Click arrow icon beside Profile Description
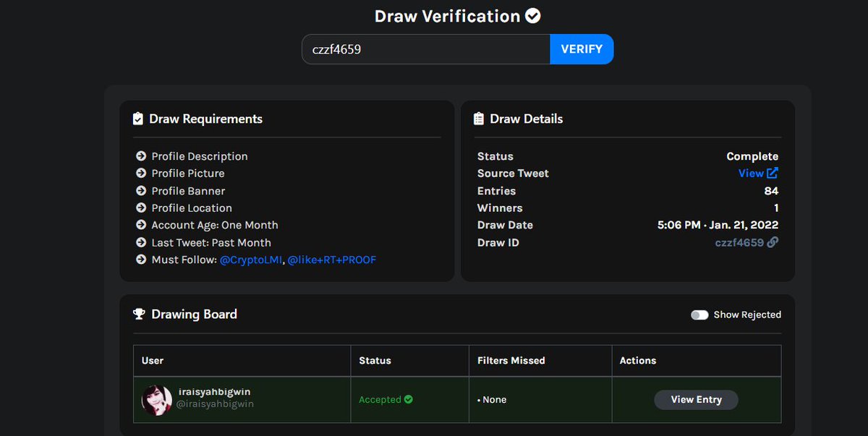Screen dimensions: 868x436 (x=141, y=156)
